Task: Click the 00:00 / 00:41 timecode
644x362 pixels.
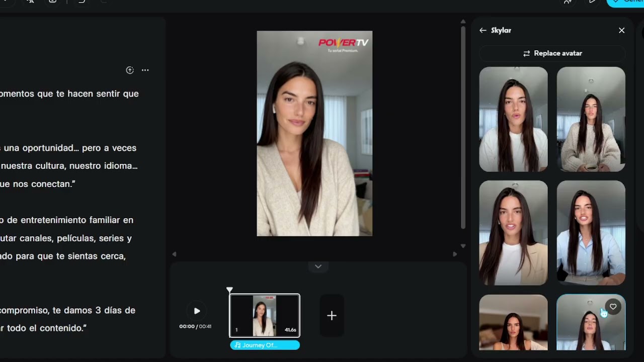Action: click(195, 326)
